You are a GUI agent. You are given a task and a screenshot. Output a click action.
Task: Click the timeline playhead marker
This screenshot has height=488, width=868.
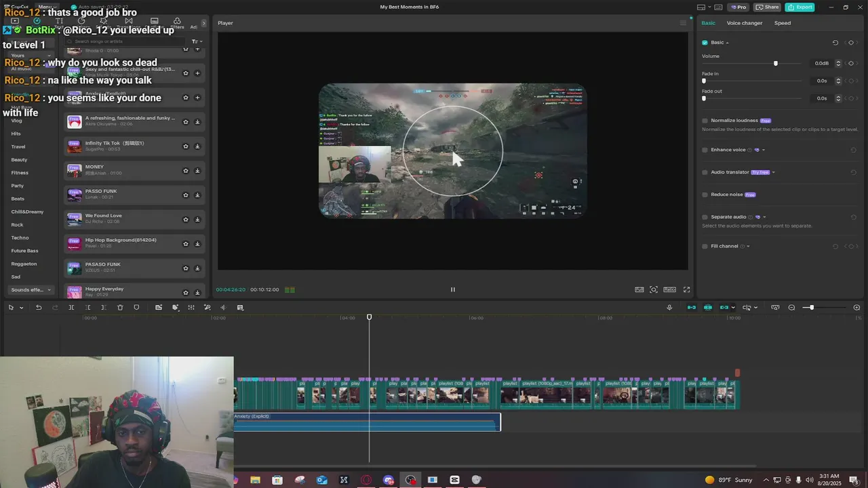point(370,317)
